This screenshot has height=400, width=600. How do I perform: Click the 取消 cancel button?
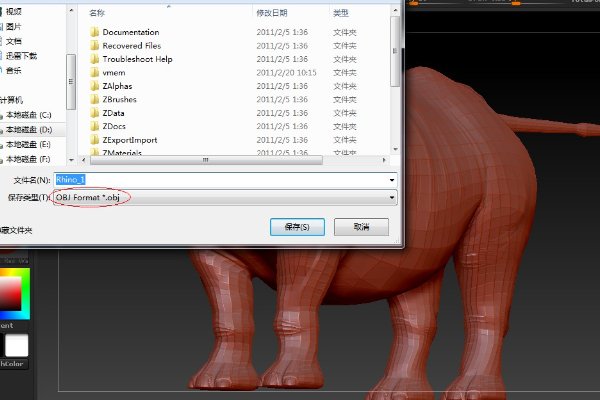361,227
